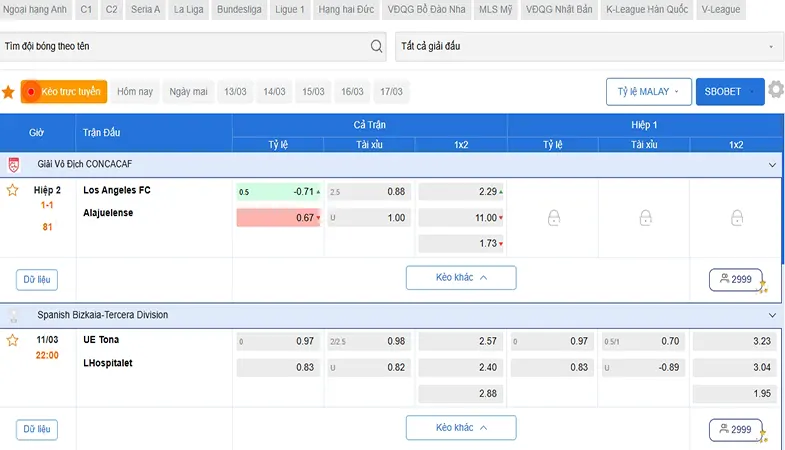
Task: Select the VĐQG Nhật Bản tab
Action: point(559,10)
